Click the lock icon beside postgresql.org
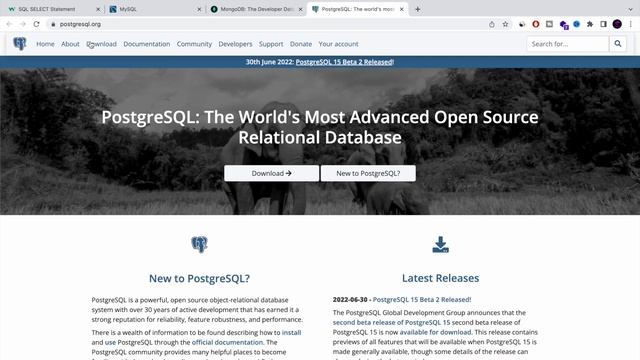Image resolution: width=640 pixels, height=360 pixels. (53, 24)
